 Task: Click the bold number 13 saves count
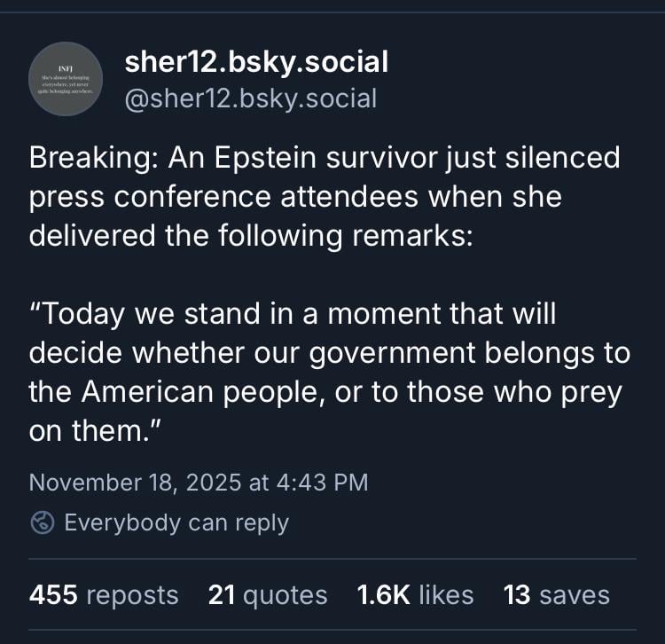tap(517, 594)
